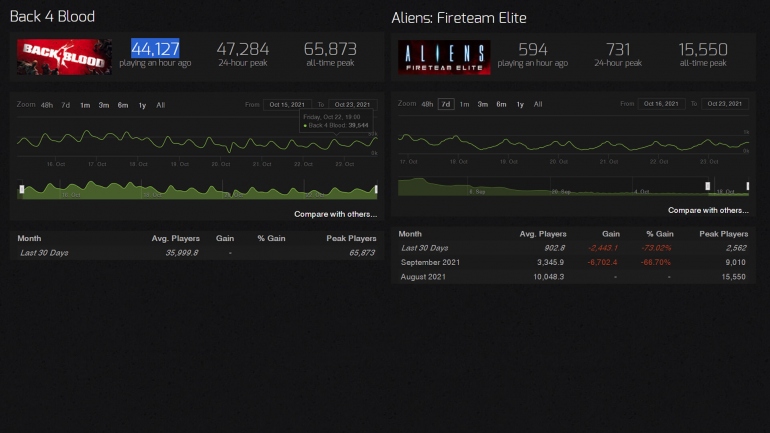Edit the Aliens From date Oct 16, 2021
The width and height of the screenshot is (770, 433).
coord(661,104)
